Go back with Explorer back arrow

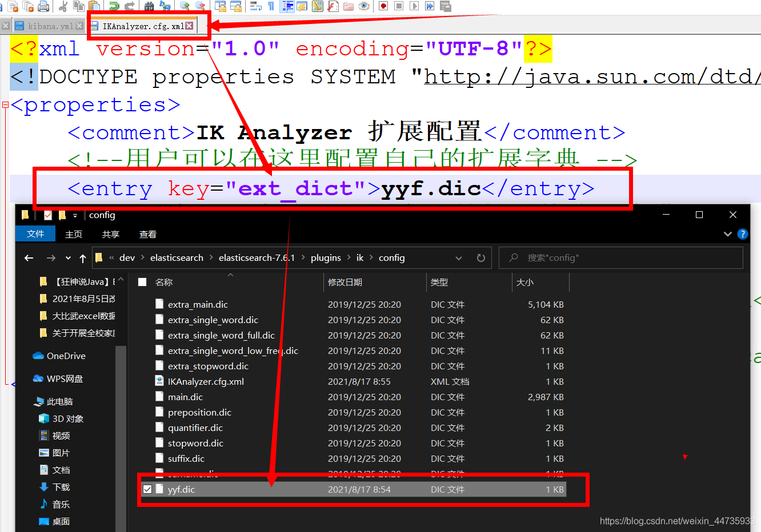(29, 258)
